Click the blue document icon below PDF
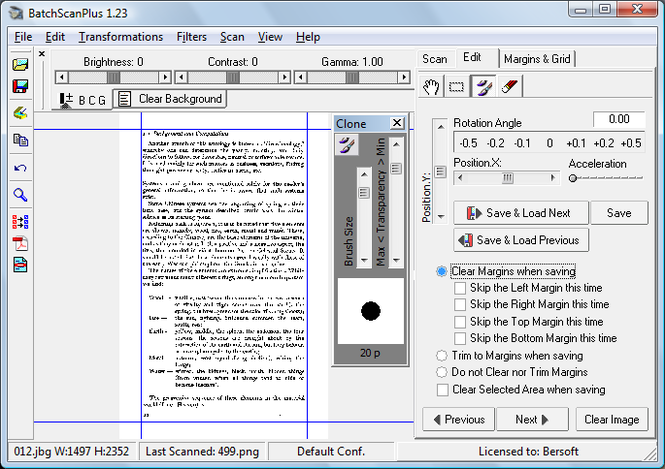Image resolution: width=665 pixels, height=469 pixels. 20,265
